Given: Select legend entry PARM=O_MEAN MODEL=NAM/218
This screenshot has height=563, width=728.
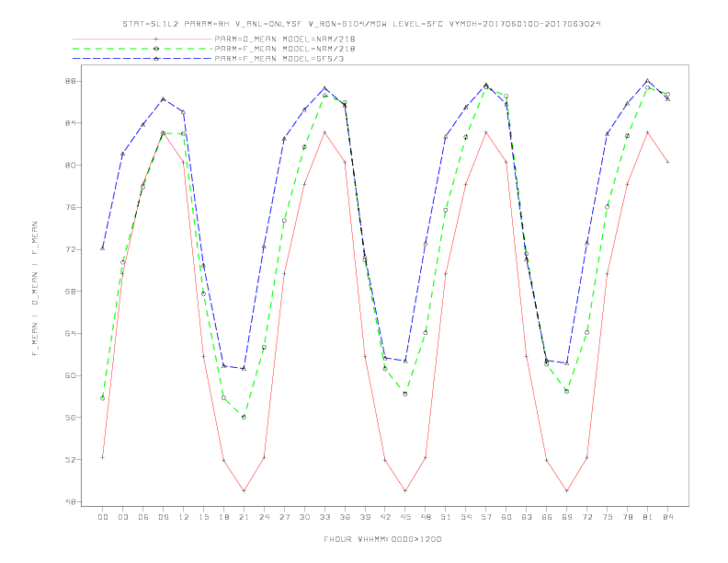Looking at the screenshot, I should pyautogui.click(x=285, y=39).
